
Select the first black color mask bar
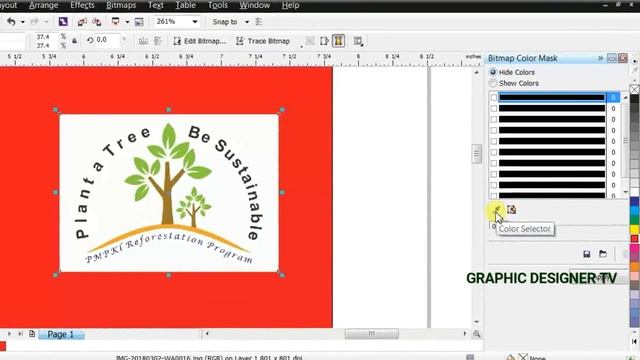(x=552, y=97)
